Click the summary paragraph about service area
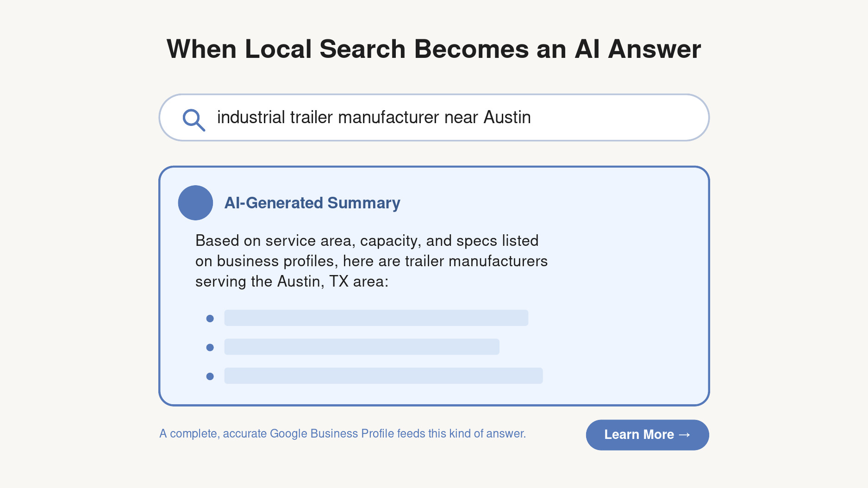Image resolution: width=868 pixels, height=488 pixels. pyautogui.click(x=371, y=261)
